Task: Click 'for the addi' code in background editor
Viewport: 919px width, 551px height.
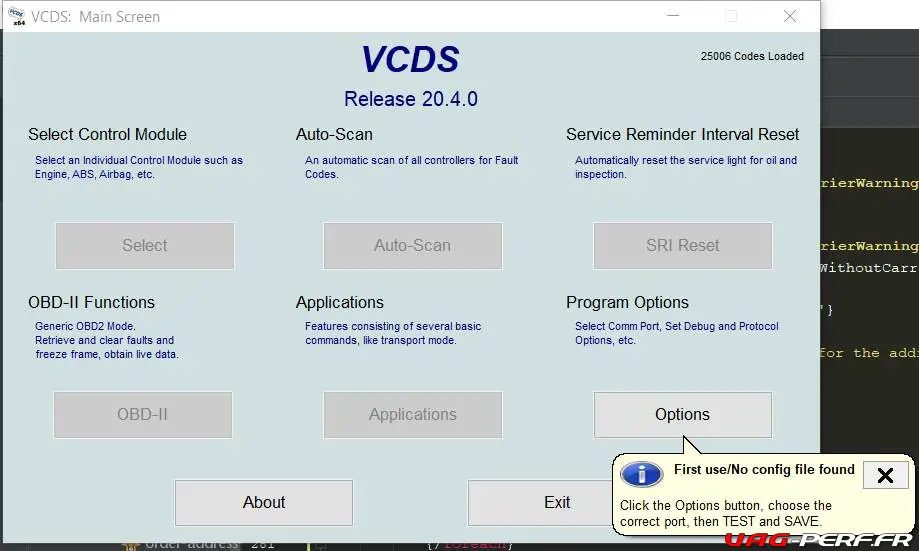Action: 869,353
